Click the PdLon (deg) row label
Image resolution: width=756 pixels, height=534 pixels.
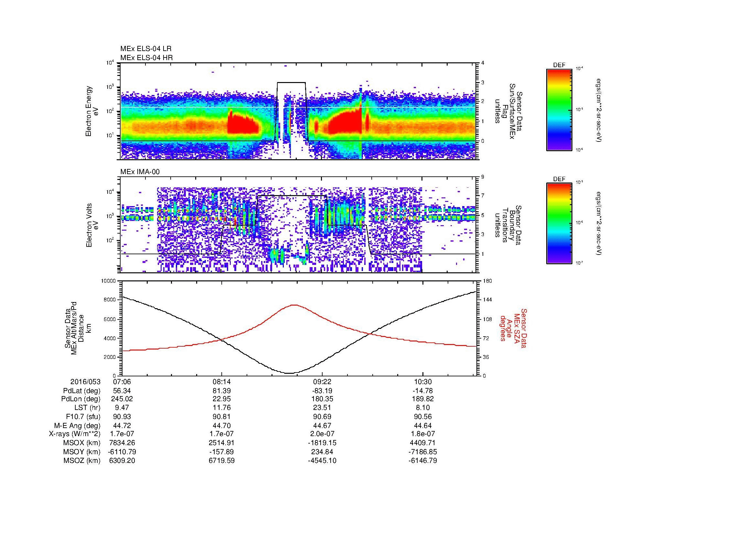[x=81, y=399]
